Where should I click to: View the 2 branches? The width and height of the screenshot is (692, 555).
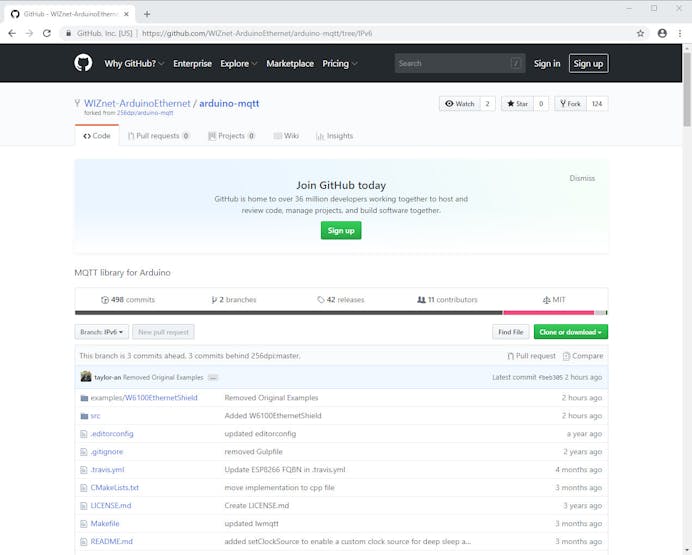tap(233, 300)
